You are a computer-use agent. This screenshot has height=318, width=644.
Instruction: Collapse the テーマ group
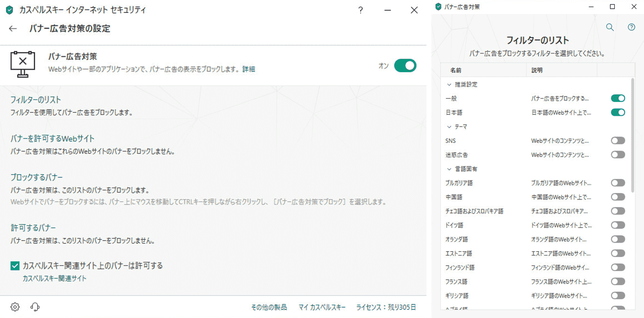click(449, 127)
